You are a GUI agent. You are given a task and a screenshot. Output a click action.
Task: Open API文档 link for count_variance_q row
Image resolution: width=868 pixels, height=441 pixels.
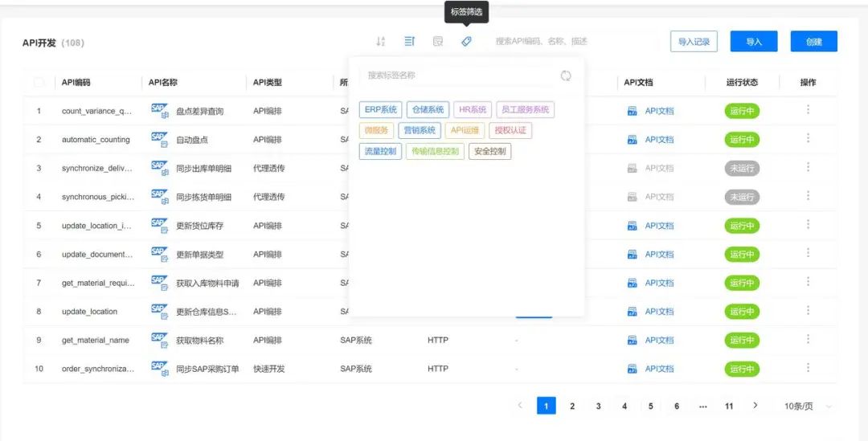[x=659, y=111]
